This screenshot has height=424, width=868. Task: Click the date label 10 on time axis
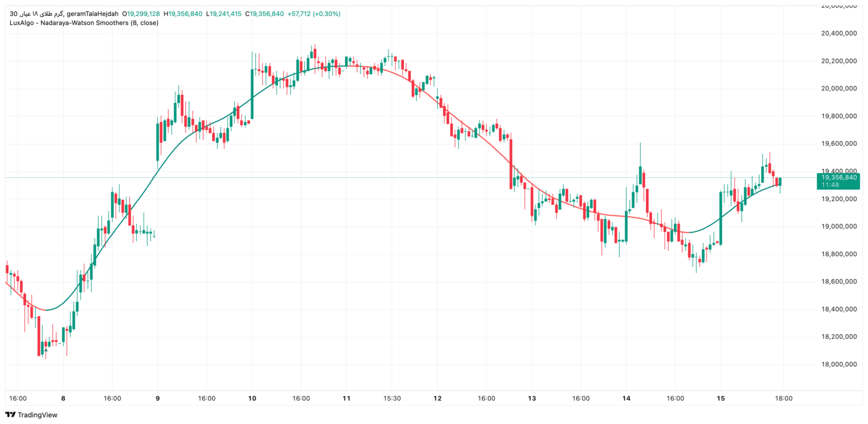click(252, 399)
